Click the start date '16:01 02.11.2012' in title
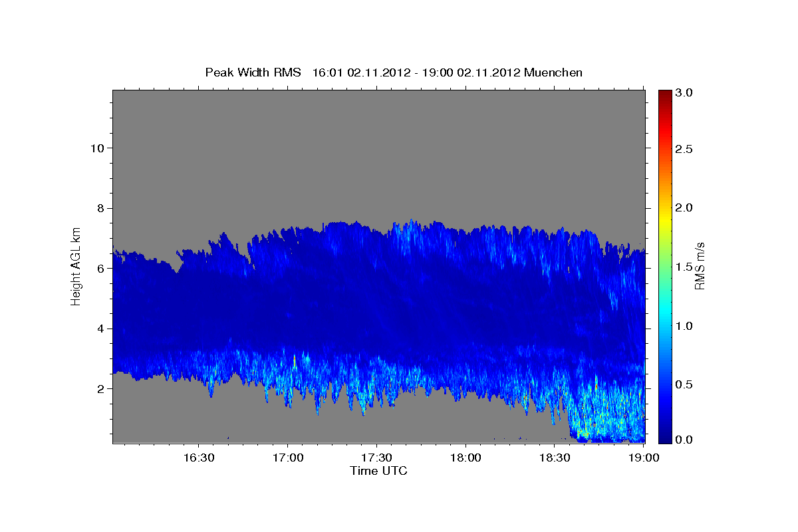798x532 pixels. point(360,72)
